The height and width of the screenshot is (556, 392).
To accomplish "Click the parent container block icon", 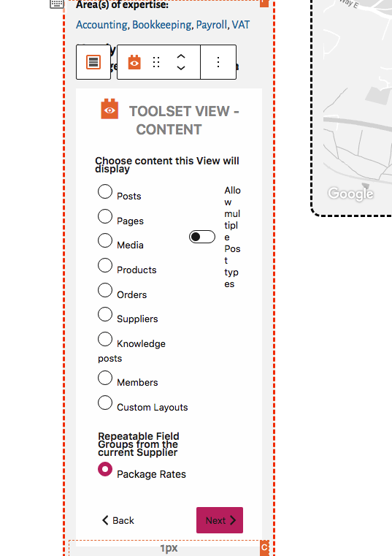I will click(93, 62).
